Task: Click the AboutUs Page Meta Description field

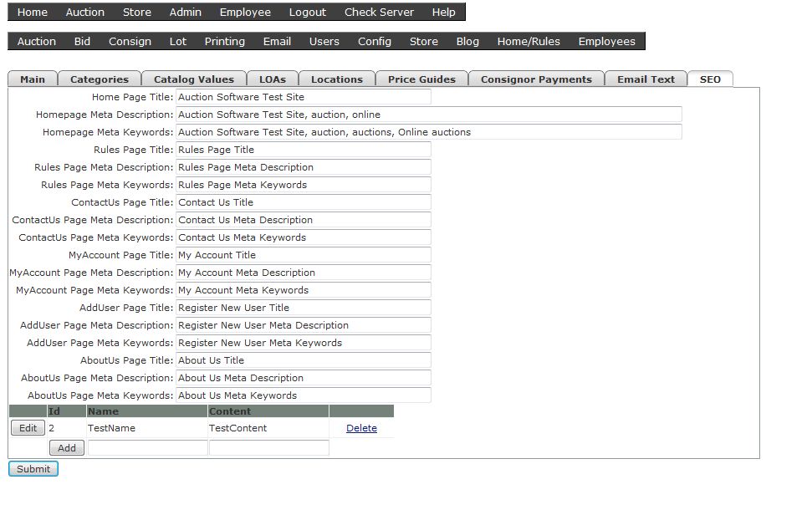Action: click(304, 379)
